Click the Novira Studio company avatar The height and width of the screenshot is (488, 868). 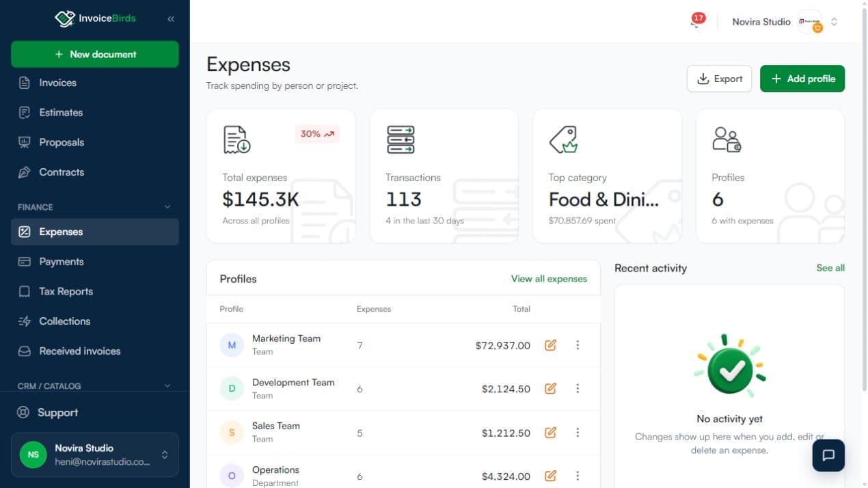(x=811, y=22)
